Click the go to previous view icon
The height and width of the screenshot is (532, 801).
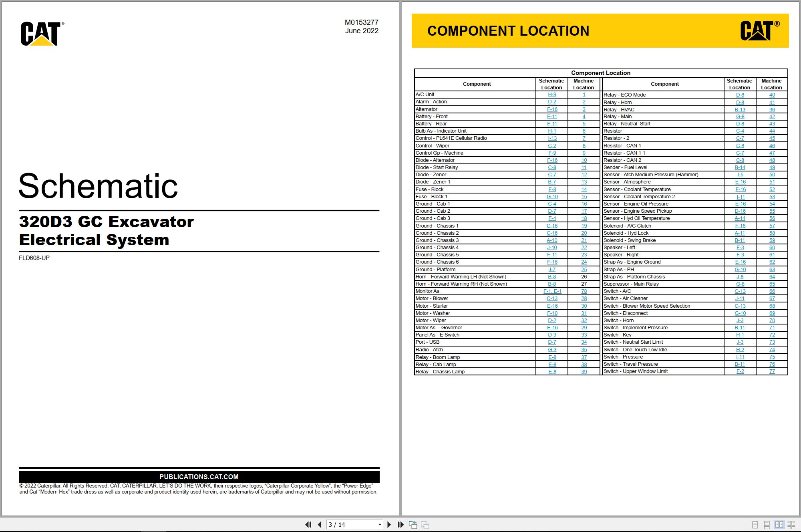pyautogui.click(x=413, y=524)
